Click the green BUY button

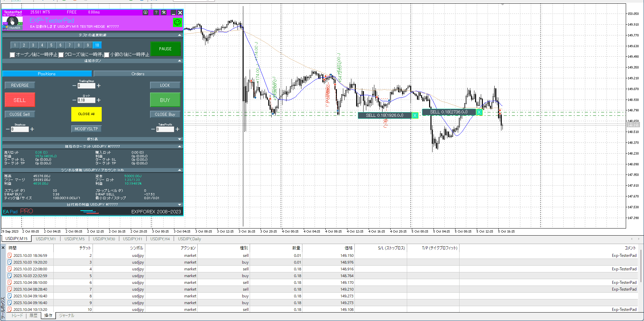(x=165, y=100)
